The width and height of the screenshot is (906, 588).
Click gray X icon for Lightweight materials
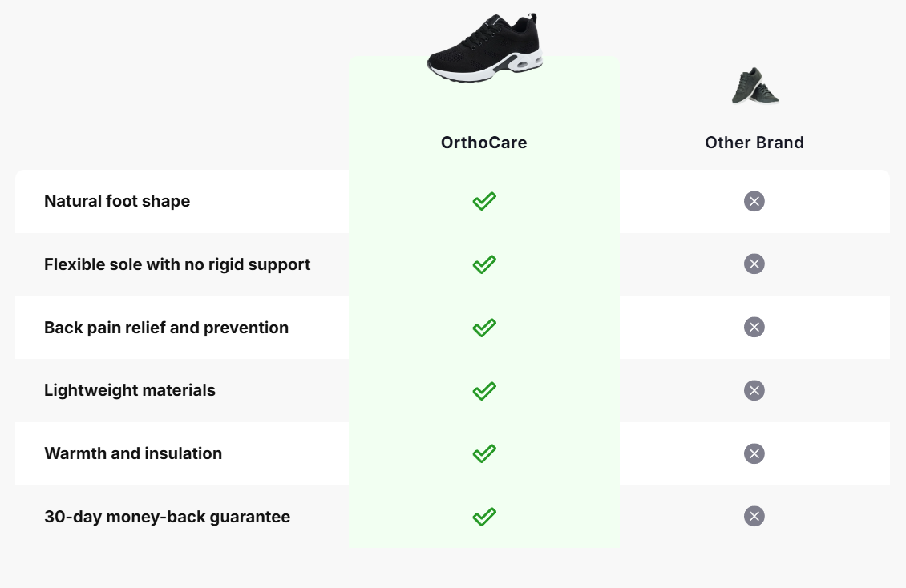pyautogui.click(x=754, y=390)
